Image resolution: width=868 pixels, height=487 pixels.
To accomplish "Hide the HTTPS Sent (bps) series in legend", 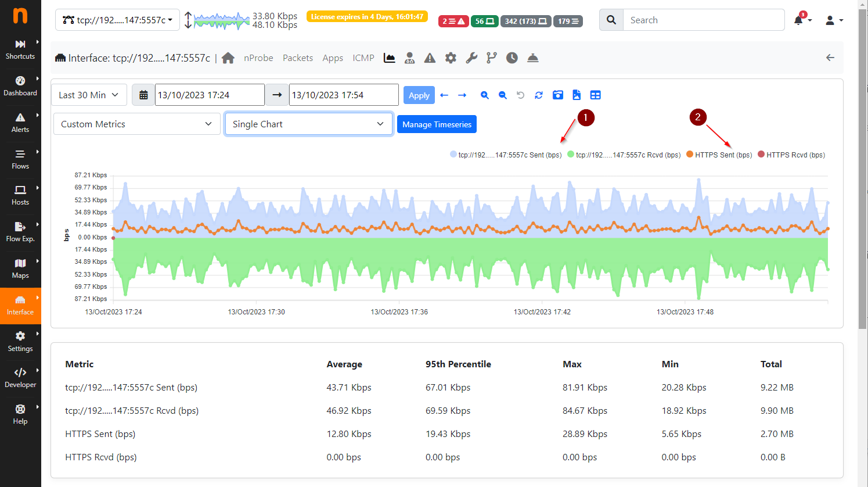I will coord(719,155).
